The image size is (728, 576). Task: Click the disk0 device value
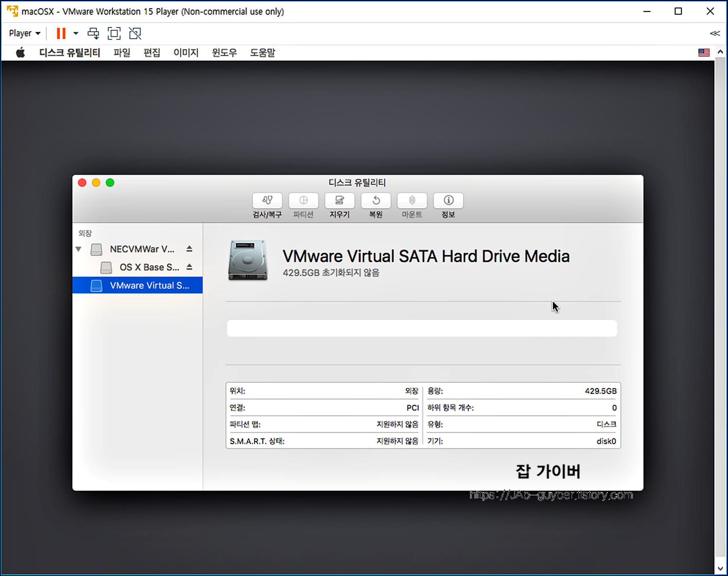pos(606,441)
